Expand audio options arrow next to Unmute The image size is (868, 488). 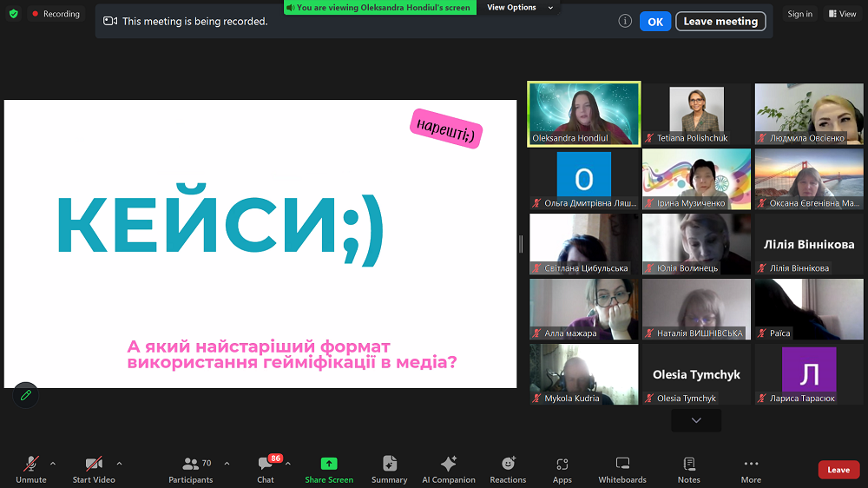point(53,463)
